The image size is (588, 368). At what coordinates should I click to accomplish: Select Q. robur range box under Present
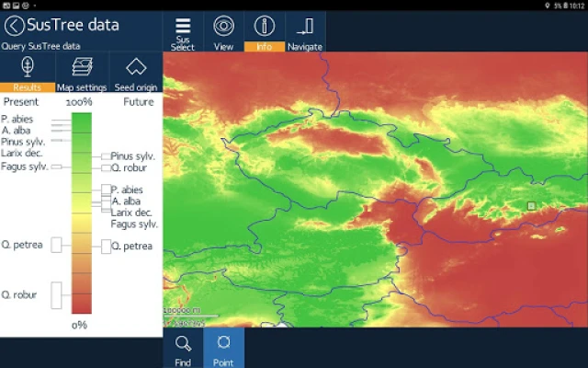(57, 295)
